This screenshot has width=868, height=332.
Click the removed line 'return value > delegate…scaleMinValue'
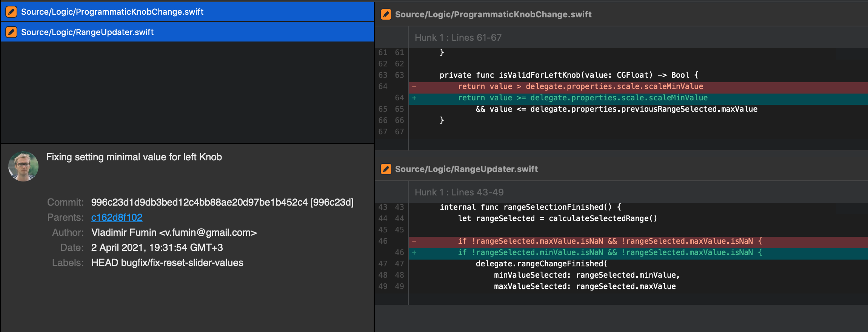(580, 86)
